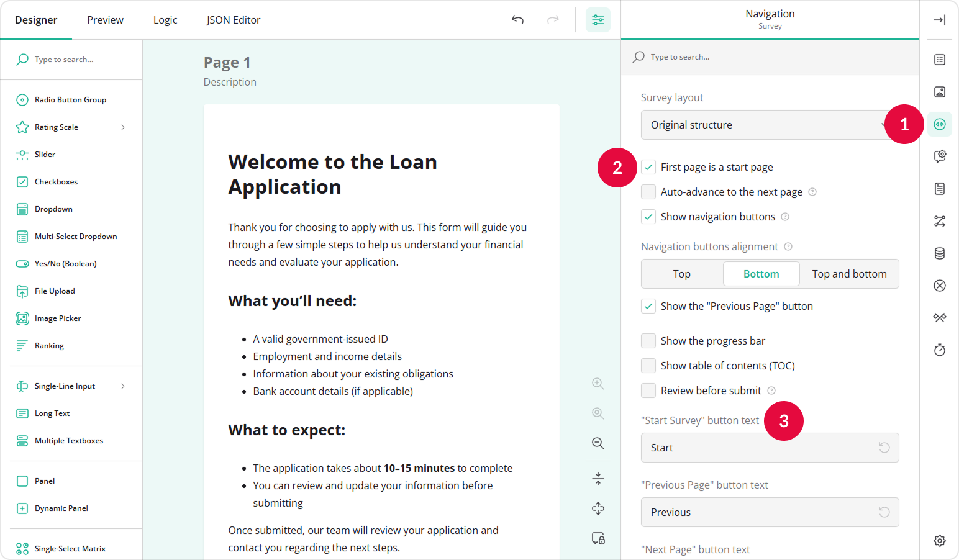Viewport: 959px width, 560px height.
Task: Expand the Single-Line Input toolbox item
Action: (x=124, y=386)
